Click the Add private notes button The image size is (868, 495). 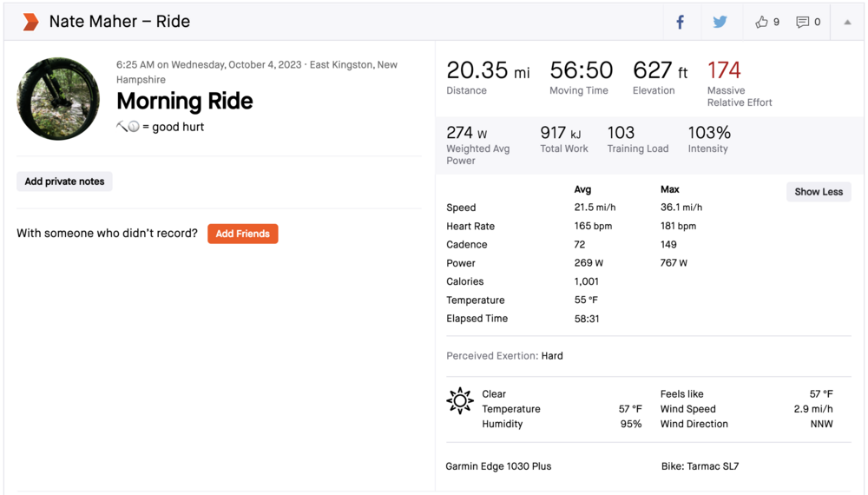[x=64, y=181]
